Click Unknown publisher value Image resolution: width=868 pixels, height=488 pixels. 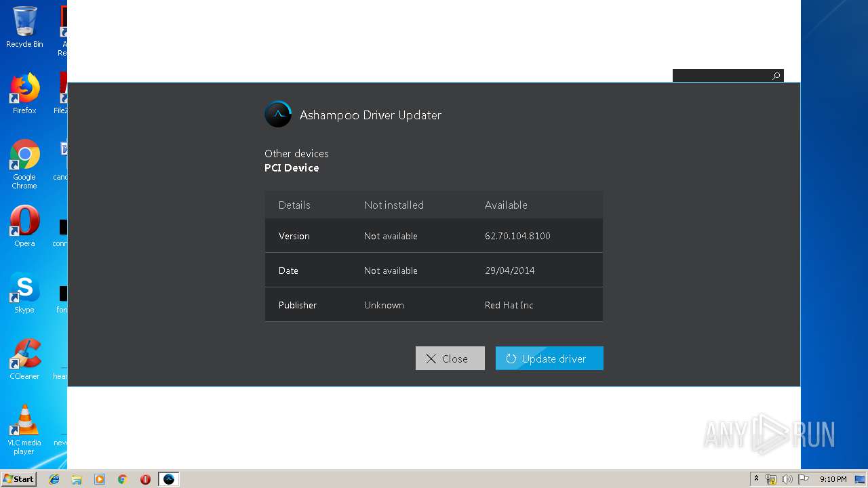pyautogui.click(x=384, y=305)
